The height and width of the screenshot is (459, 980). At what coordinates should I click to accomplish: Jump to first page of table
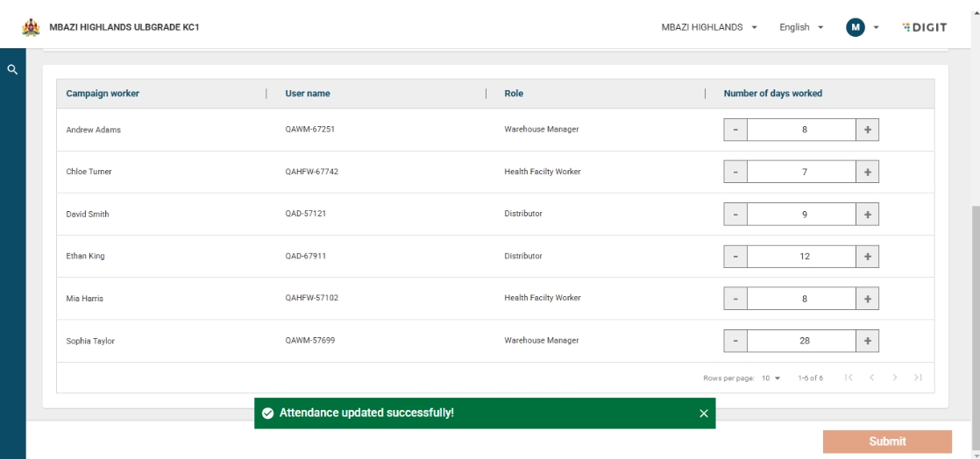point(849,378)
